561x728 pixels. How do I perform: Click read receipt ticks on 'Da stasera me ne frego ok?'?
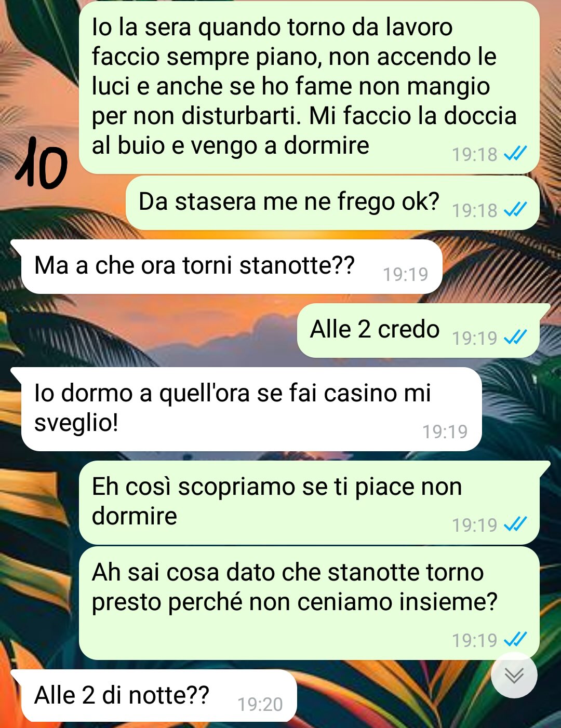coord(516,209)
